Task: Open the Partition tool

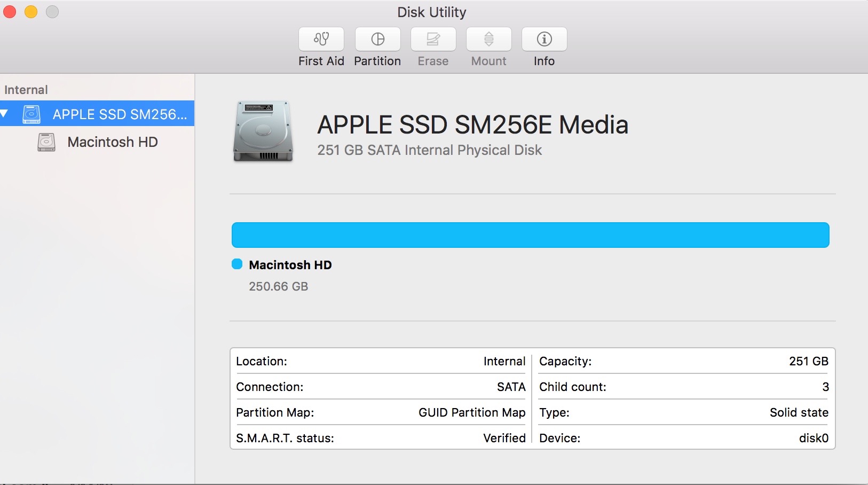Action: pyautogui.click(x=377, y=40)
